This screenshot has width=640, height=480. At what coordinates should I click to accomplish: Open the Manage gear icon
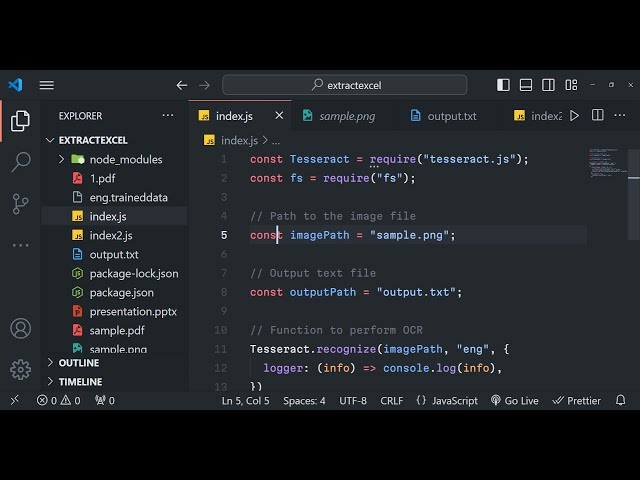(20, 369)
